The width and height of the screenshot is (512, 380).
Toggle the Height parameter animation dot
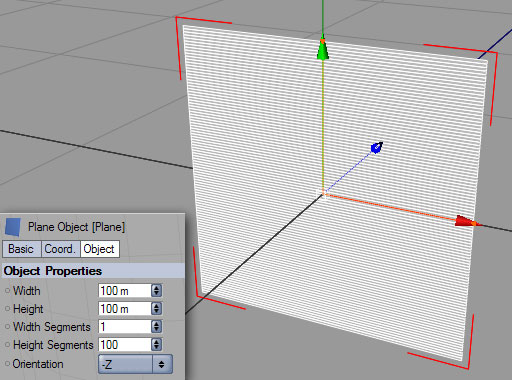point(7,309)
